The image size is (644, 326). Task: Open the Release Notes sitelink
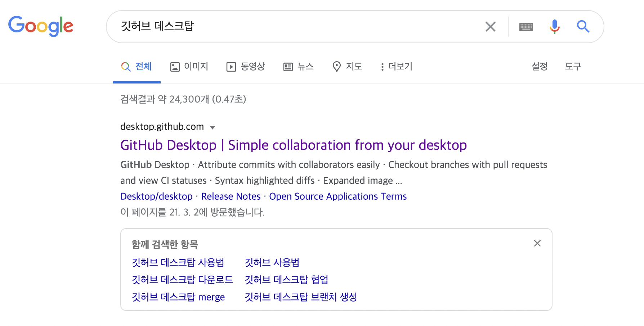click(x=231, y=196)
